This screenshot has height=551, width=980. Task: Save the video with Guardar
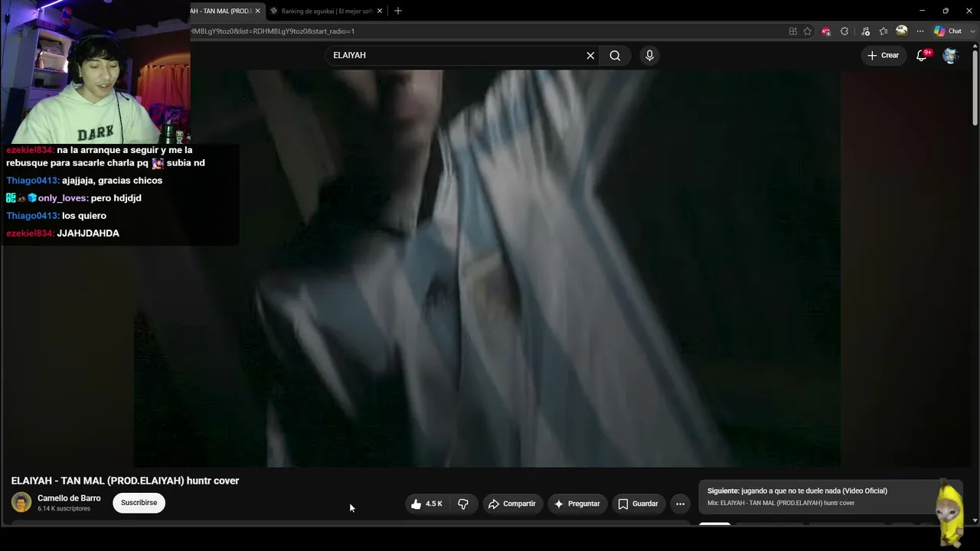click(x=638, y=504)
